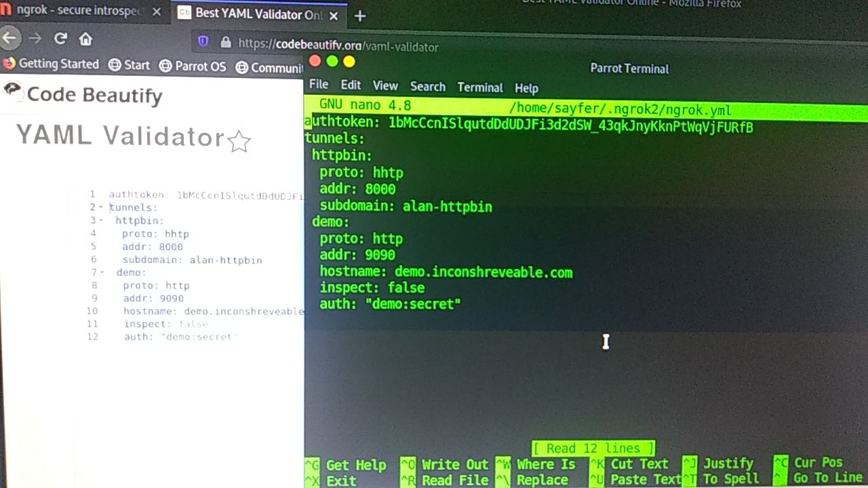Click the Cur Pos shortcut in nano
This screenshot has height=488, width=868.
coord(810,462)
